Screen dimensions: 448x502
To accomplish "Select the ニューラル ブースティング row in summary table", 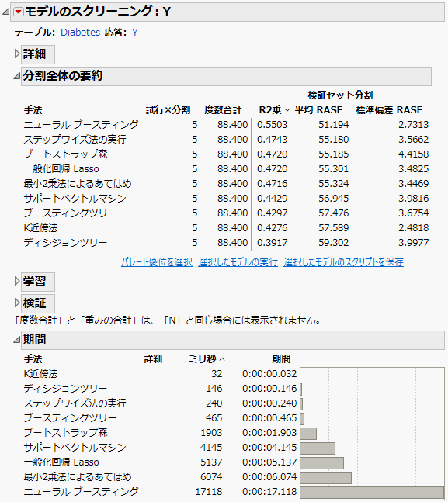I will tap(226, 125).
